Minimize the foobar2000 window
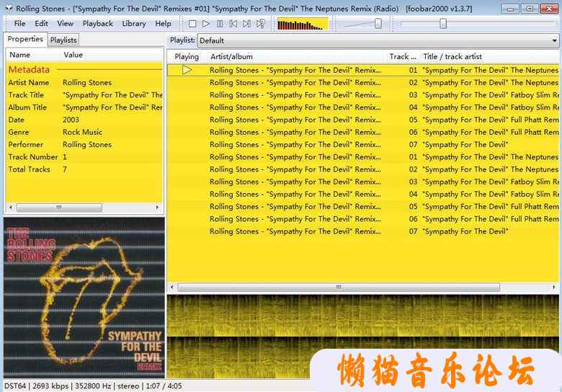Screen dimensions: 562x392 [x=510, y=9]
